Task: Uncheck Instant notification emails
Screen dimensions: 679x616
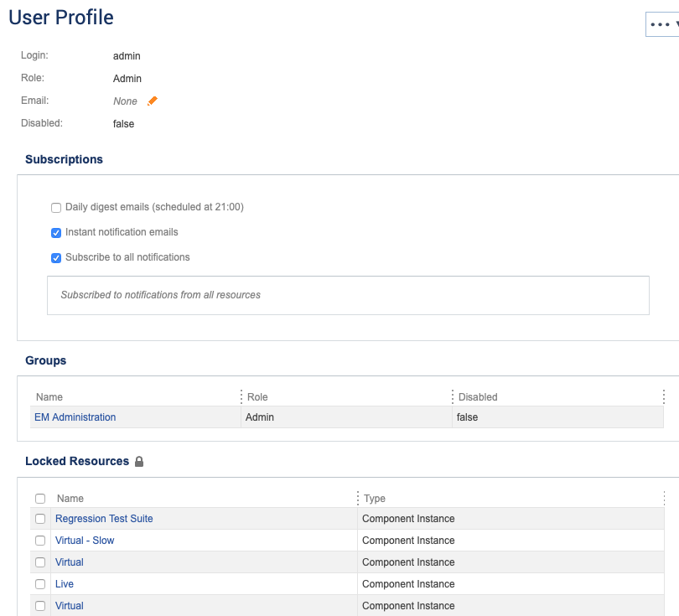Action: pyautogui.click(x=56, y=233)
